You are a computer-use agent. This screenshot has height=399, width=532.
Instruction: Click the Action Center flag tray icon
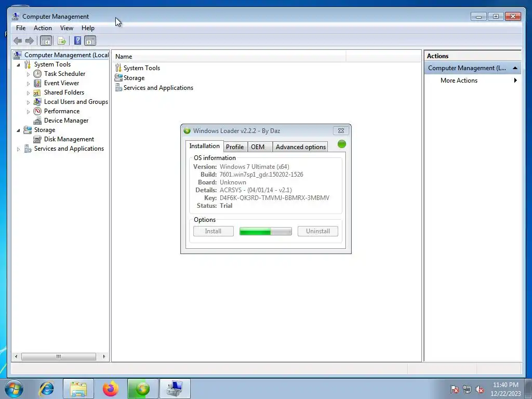click(x=455, y=389)
